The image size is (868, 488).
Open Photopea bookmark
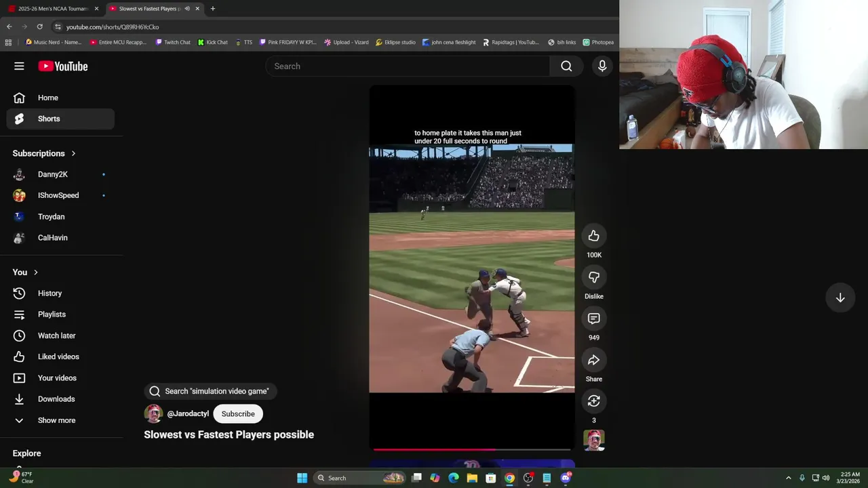(x=598, y=42)
